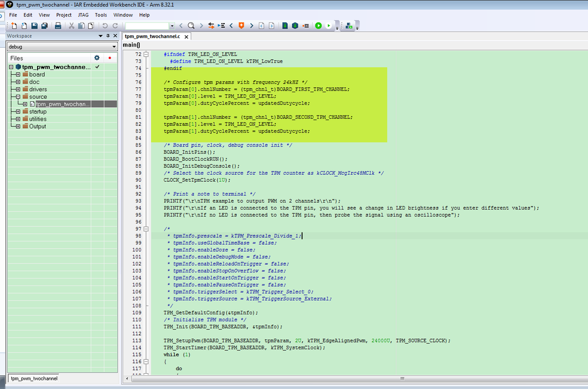Toggle the checkmark beside tpm_pwm_twochannel project
This screenshot has width=588, height=389.
click(97, 67)
